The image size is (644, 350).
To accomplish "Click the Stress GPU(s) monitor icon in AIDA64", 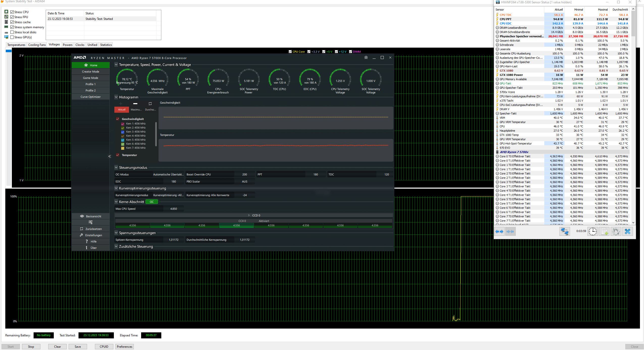I will [6, 37].
